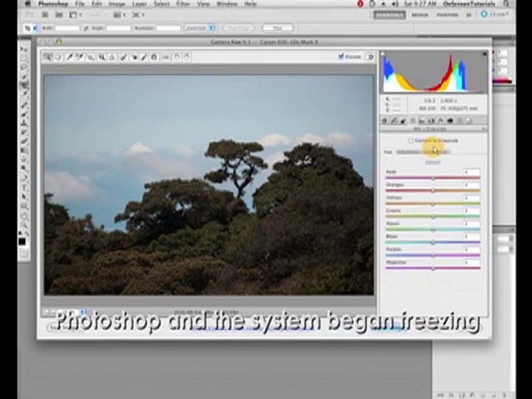Click the Clear button in options bar

click(278, 28)
